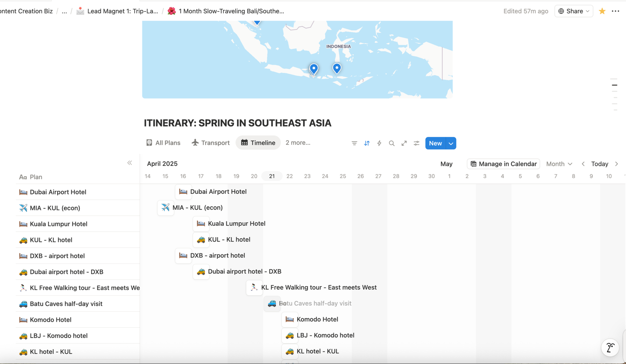Toggle the favorite star icon

click(602, 11)
